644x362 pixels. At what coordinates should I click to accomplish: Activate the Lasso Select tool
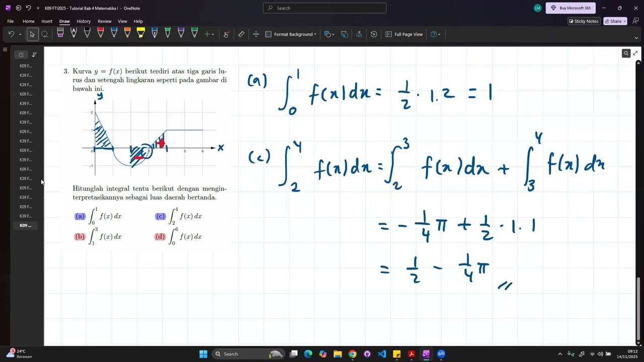pyautogui.click(x=45, y=34)
